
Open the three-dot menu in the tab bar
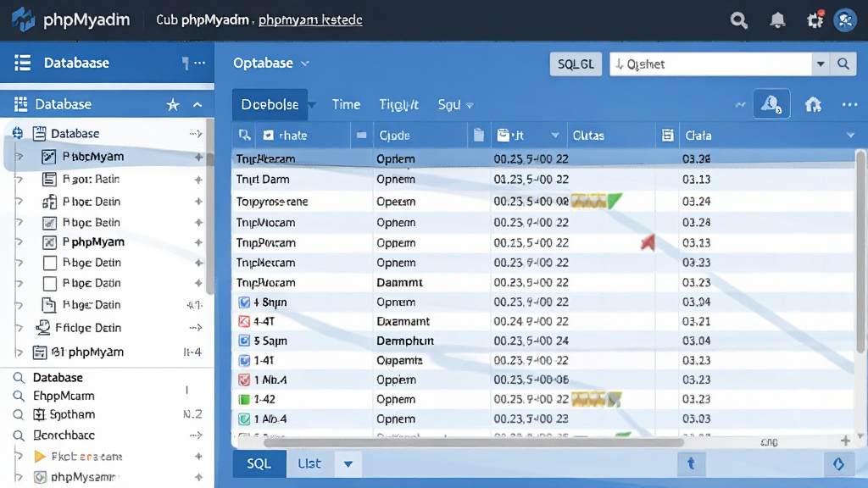(849, 104)
